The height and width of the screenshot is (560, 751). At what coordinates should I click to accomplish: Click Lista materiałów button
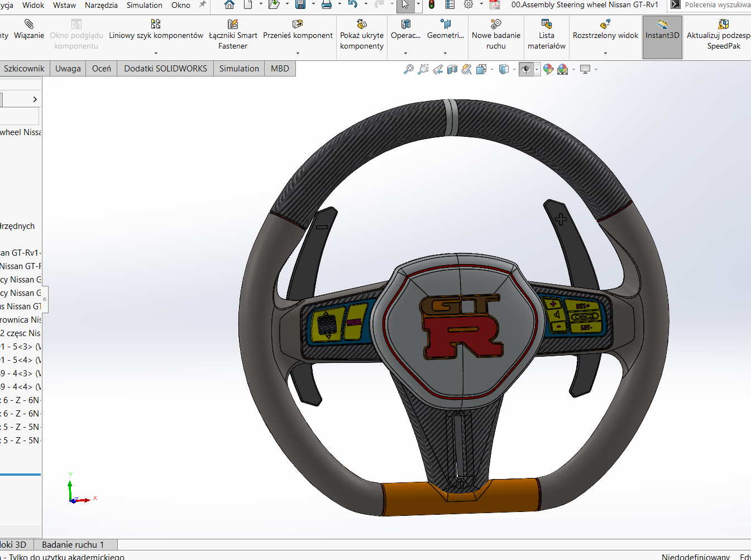pyautogui.click(x=546, y=37)
